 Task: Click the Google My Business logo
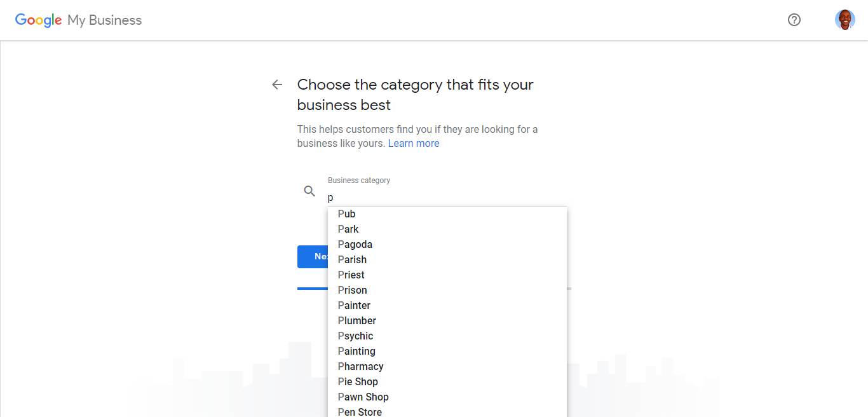78,20
